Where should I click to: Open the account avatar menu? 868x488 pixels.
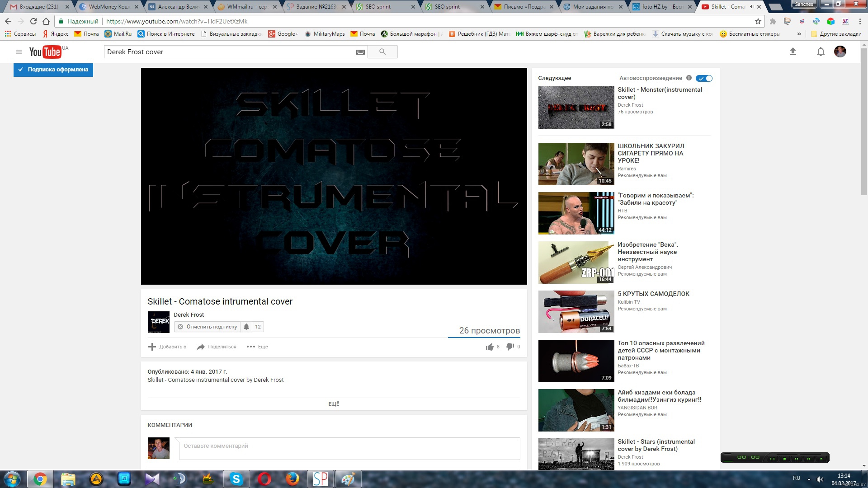click(x=840, y=52)
